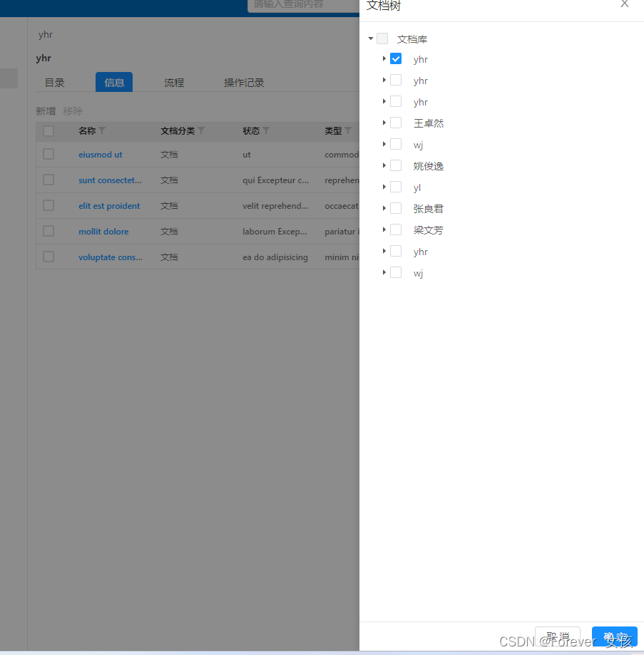
Task: Check the 王卓然 node checkbox
Action: coord(396,123)
